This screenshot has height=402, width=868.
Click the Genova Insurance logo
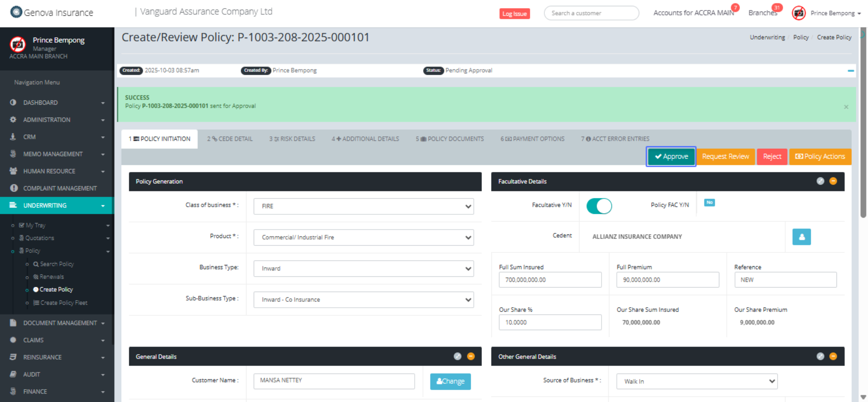point(51,12)
